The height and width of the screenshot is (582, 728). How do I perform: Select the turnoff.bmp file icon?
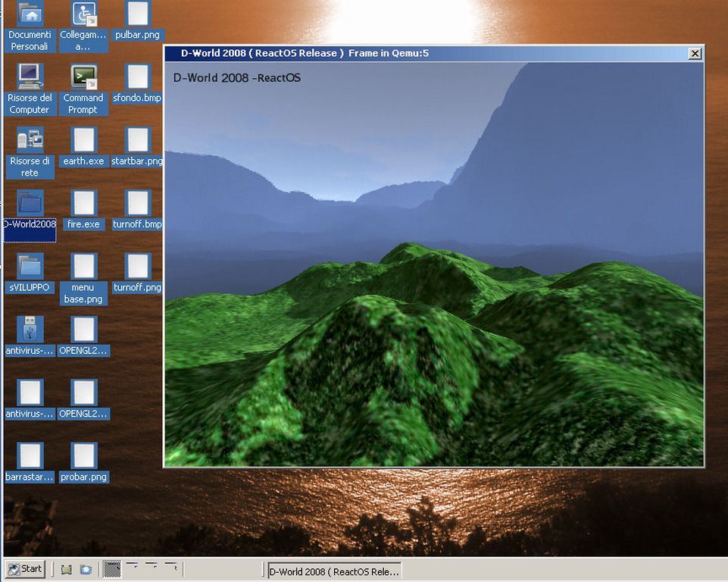(137, 203)
